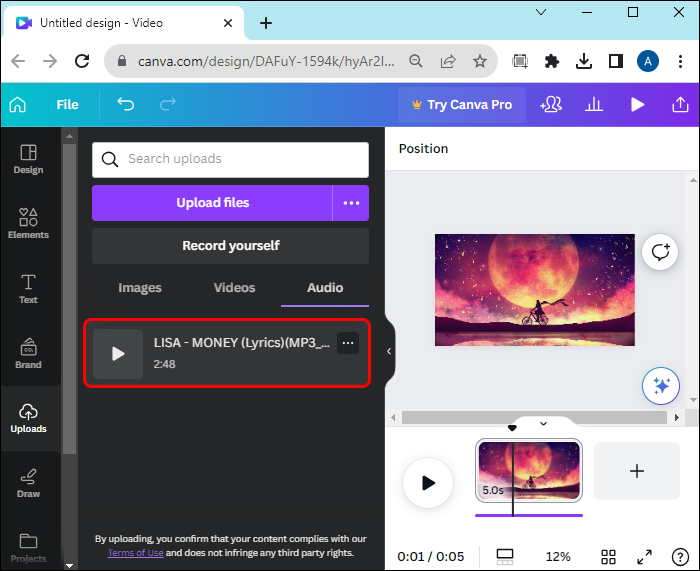Open the help question mark icon
This screenshot has width=700, height=571.
[x=680, y=557]
